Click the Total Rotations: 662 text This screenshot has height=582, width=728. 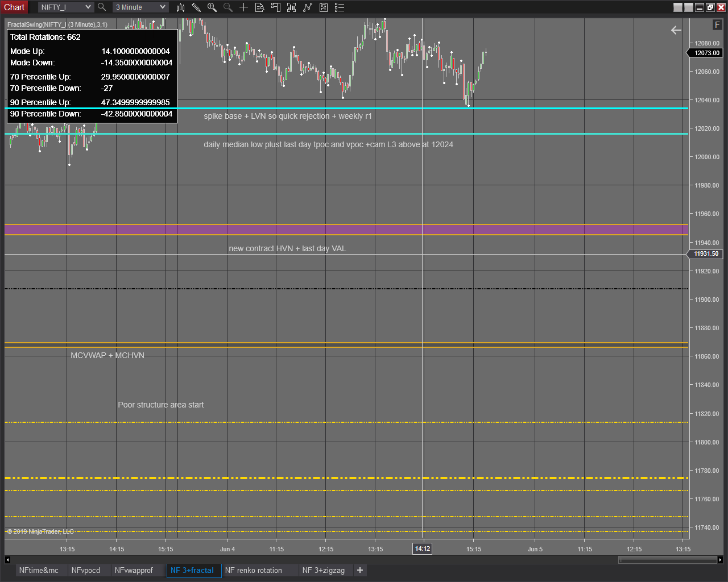45,37
